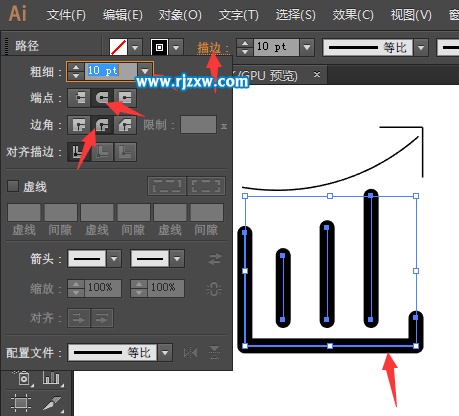Image resolution: width=459 pixels, height=416 pixels.
Task: Open the 选择(S) menu
Action: point(295,15)
